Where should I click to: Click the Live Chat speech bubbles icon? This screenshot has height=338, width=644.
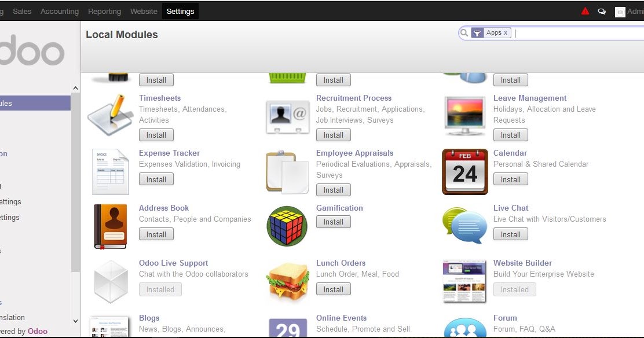[465, 225]
